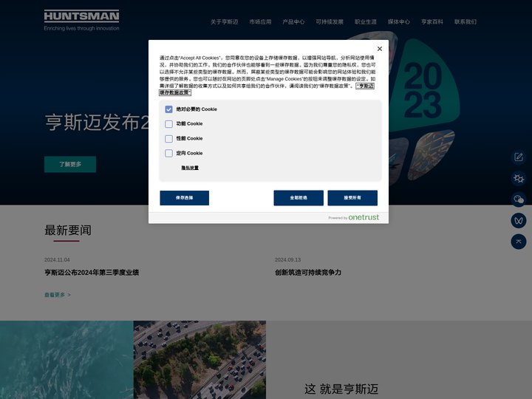Open the 隐私设置 link
Image resolution: width=532 pixels, height=399 pixels.
click(190, 168)
